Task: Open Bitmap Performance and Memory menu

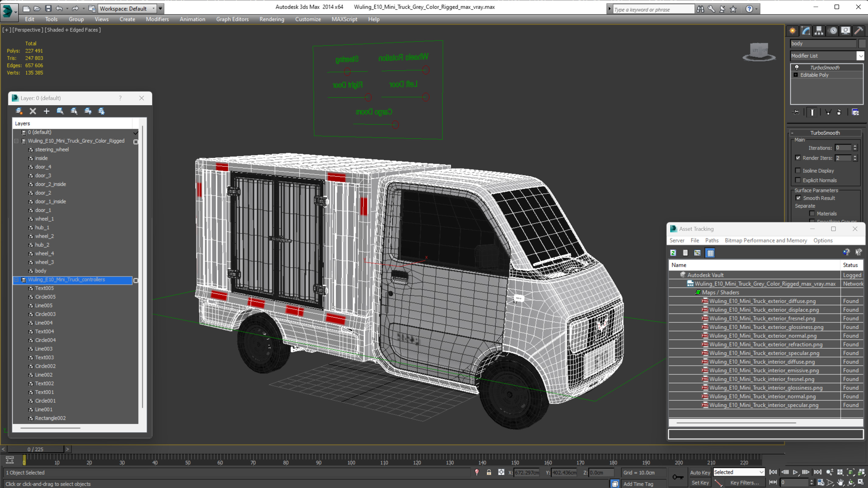Action: click(x=765, y=241)
